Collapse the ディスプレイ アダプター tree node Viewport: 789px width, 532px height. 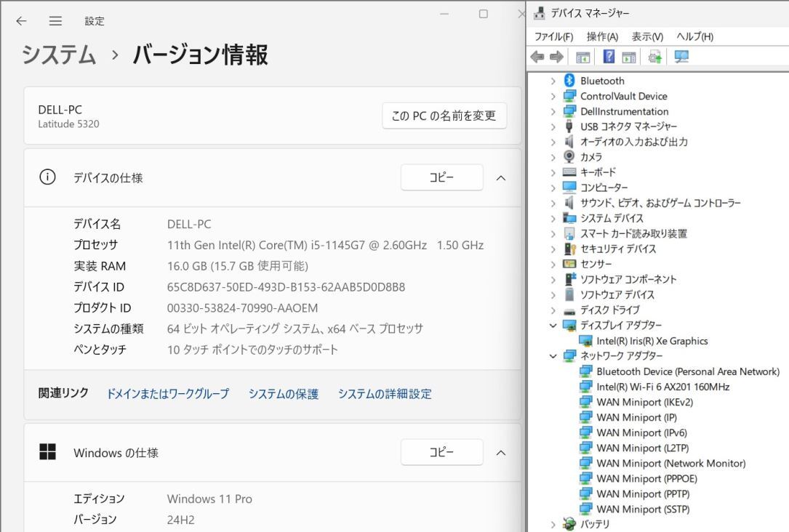click(x=553, y=326)
